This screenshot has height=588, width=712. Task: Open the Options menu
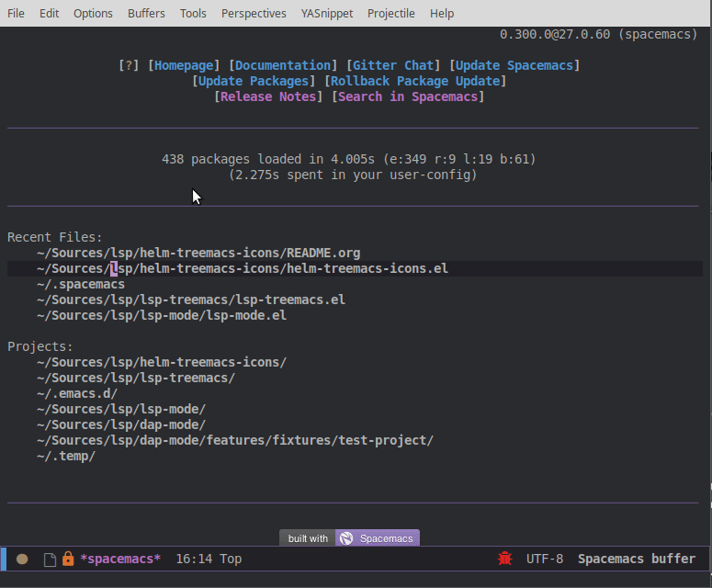pos(93,14)
